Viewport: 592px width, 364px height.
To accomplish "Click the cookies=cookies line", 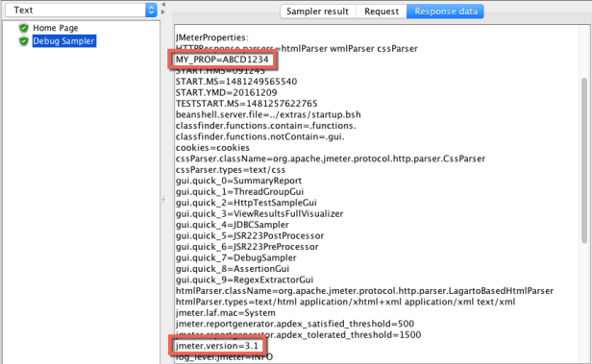I will pyautogui.click(x=212, y=148).
